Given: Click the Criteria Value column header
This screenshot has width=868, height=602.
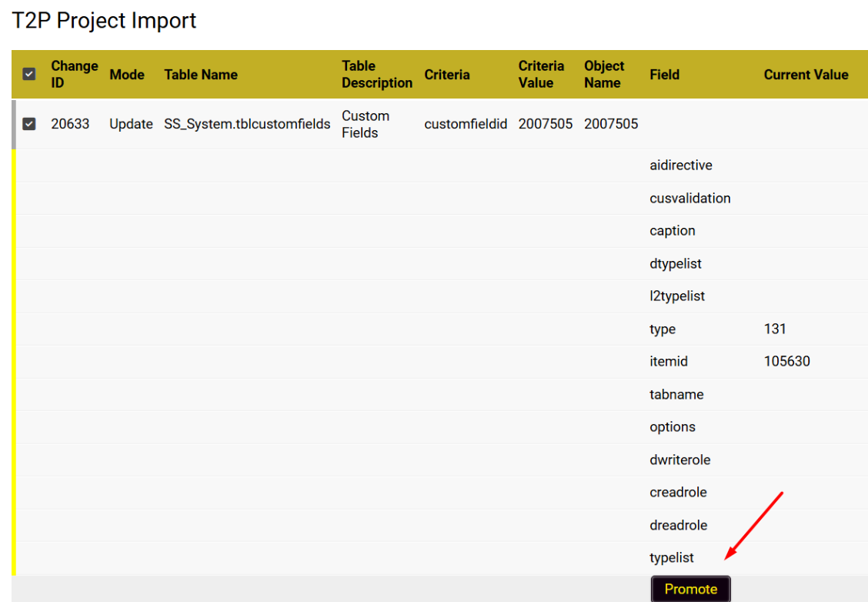Looking at the screenshot, I should 541,74.
